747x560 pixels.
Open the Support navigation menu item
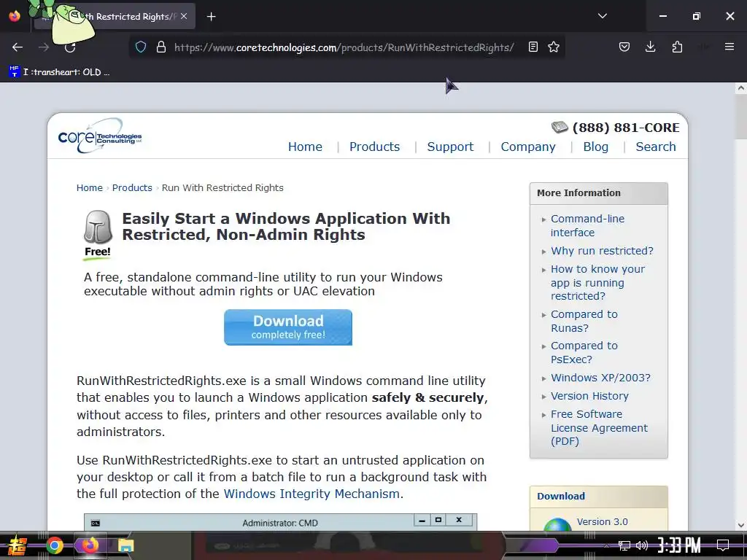point(450,147)
